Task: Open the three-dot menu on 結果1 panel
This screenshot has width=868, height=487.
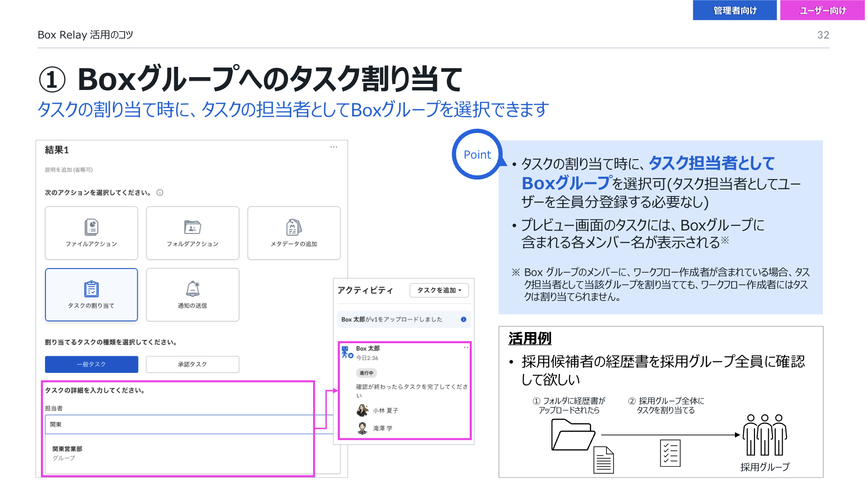Action: click(x=333, y=147)
